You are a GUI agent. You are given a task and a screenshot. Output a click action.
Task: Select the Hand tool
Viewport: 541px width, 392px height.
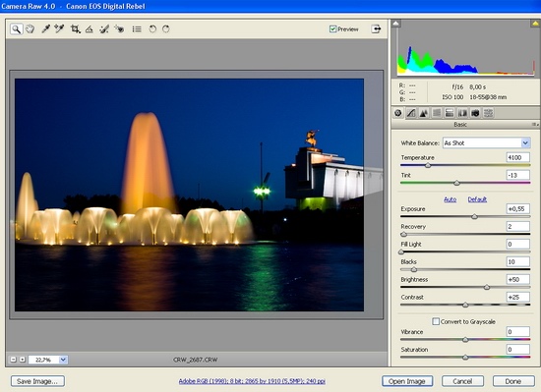click(x=30, y=28)
